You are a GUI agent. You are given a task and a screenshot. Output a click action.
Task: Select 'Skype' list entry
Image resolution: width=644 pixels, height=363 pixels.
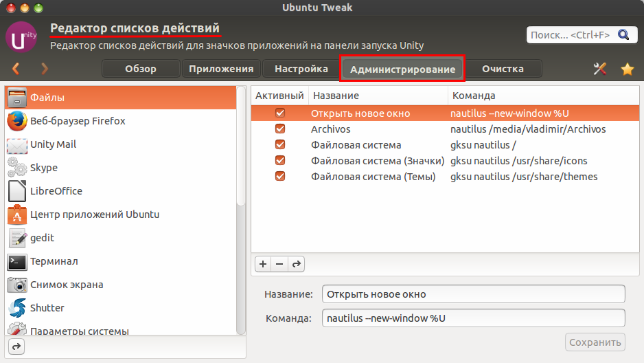(121, 168)
